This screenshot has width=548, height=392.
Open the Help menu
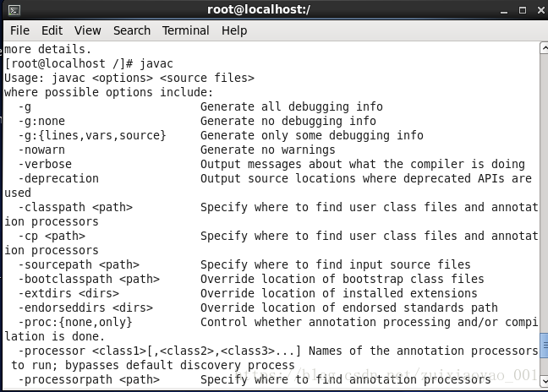pos(234,30)
